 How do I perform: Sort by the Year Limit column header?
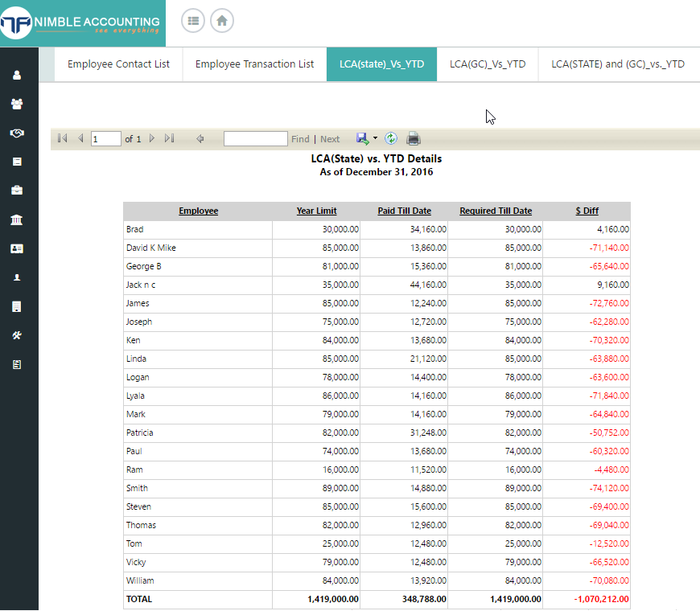316,211
